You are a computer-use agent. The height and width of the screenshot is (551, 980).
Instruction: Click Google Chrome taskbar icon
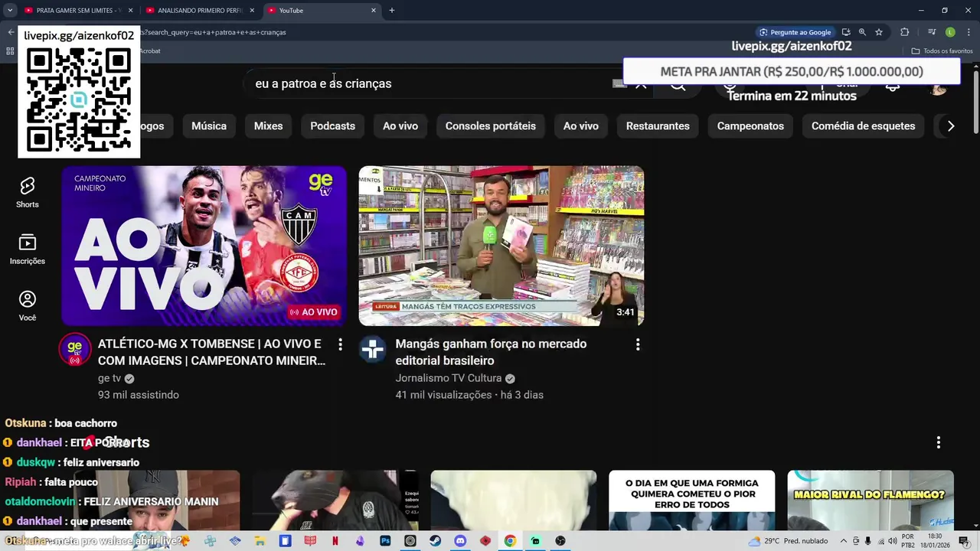(510, 541)
